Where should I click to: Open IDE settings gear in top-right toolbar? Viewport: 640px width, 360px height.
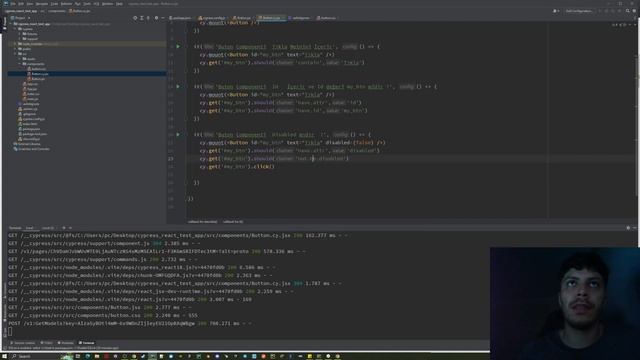pyautogui.click(x=634, y=11)
